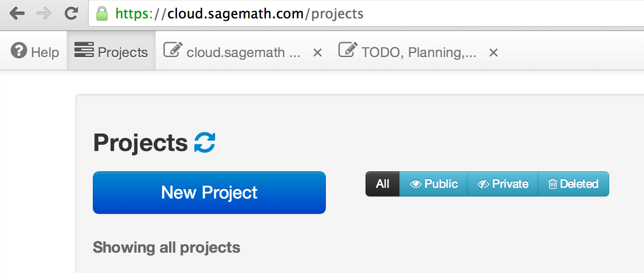Filter to Public projects

pos(434,184)
